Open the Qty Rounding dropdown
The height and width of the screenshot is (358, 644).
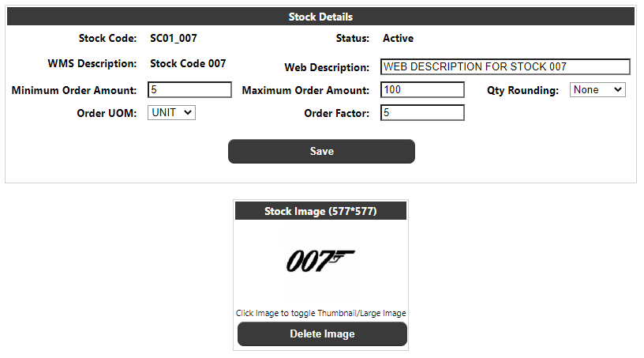pyautogui.click(x=597, y=90)
